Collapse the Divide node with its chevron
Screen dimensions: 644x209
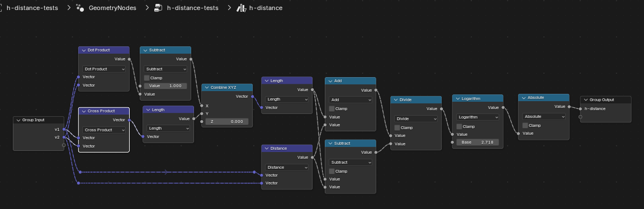[x=396, y=100]
